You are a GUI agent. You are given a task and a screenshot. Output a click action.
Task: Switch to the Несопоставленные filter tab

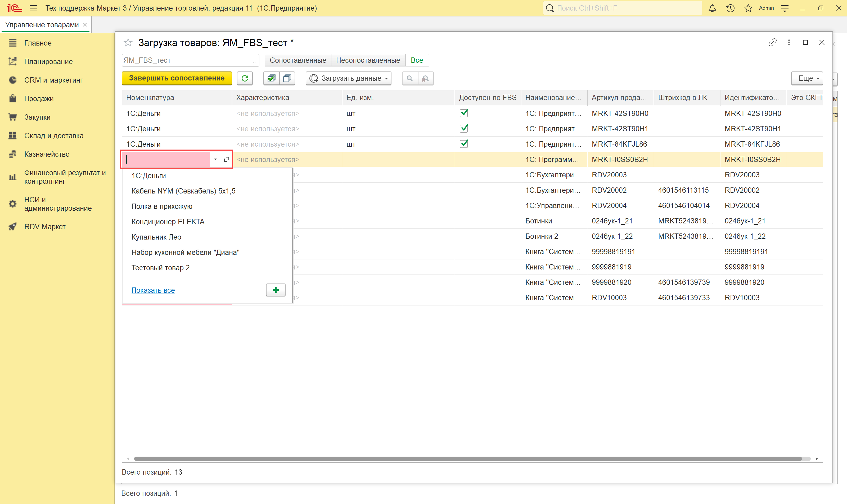368,60
